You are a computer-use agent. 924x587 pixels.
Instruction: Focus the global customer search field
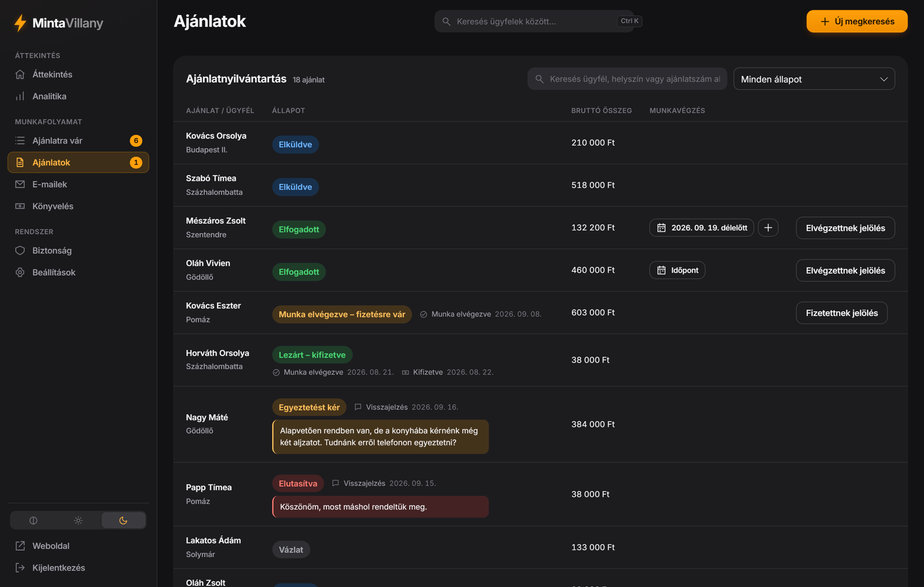[534, 21]
